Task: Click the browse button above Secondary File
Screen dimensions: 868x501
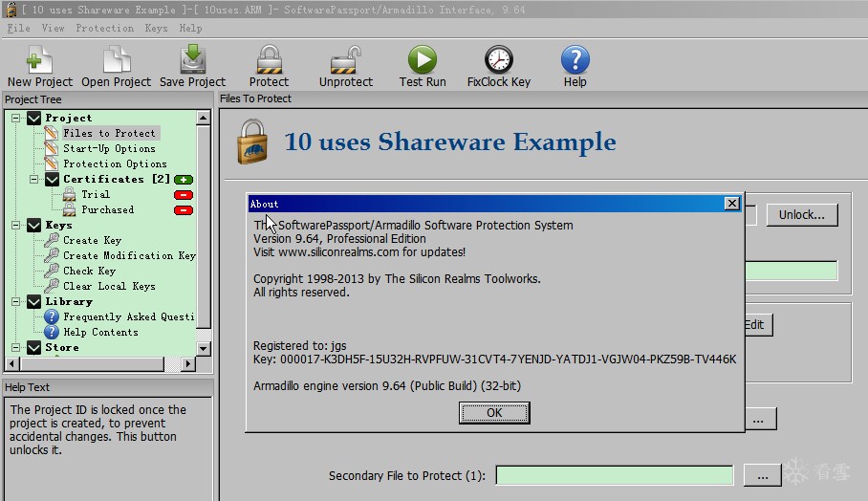Action: click(760, 419)
